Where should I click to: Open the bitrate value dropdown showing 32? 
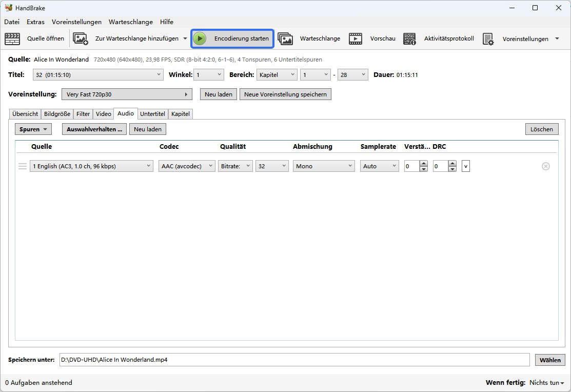click(272, 166)
